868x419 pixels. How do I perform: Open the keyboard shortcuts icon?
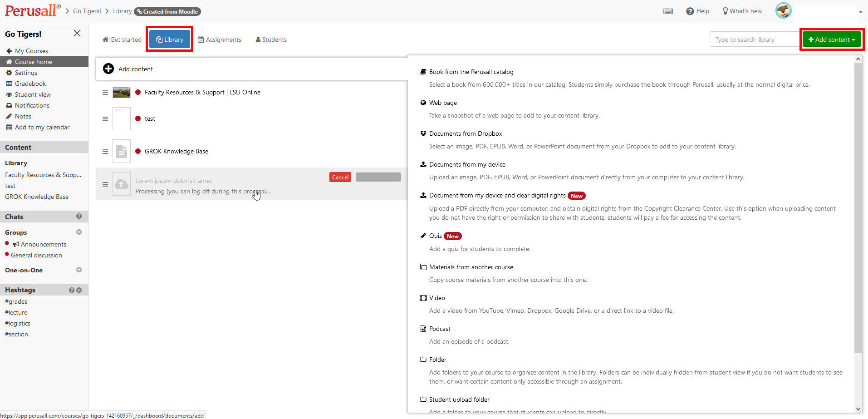click(x=668, y=11)
